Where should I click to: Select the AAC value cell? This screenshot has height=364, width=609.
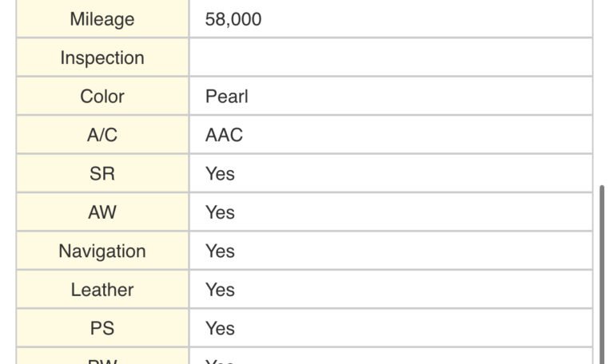click(224, 136)
